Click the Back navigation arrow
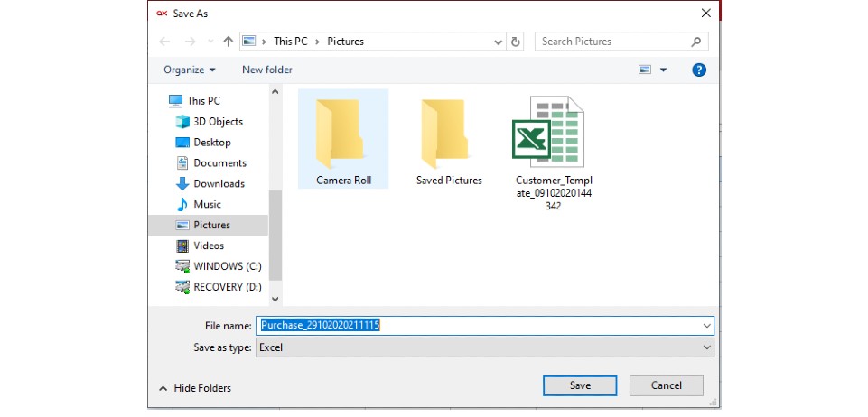Screen dimensions: 868x417 [164, 42]
